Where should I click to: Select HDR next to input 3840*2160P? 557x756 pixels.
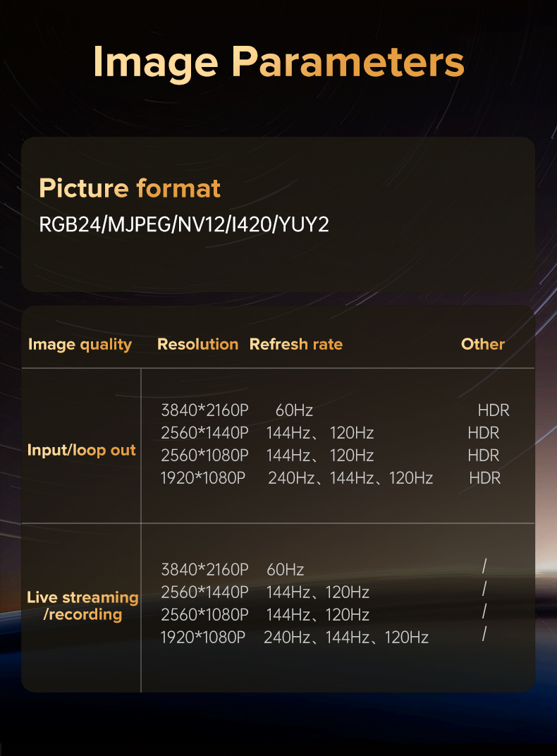(494, 410)
